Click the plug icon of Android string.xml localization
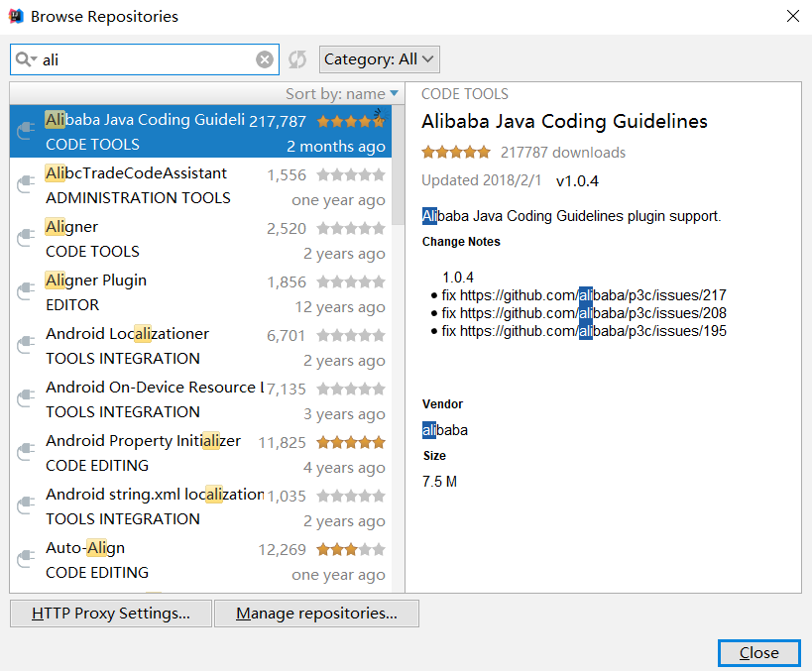Screen dimensions: 812x671 tap(26, 504)
